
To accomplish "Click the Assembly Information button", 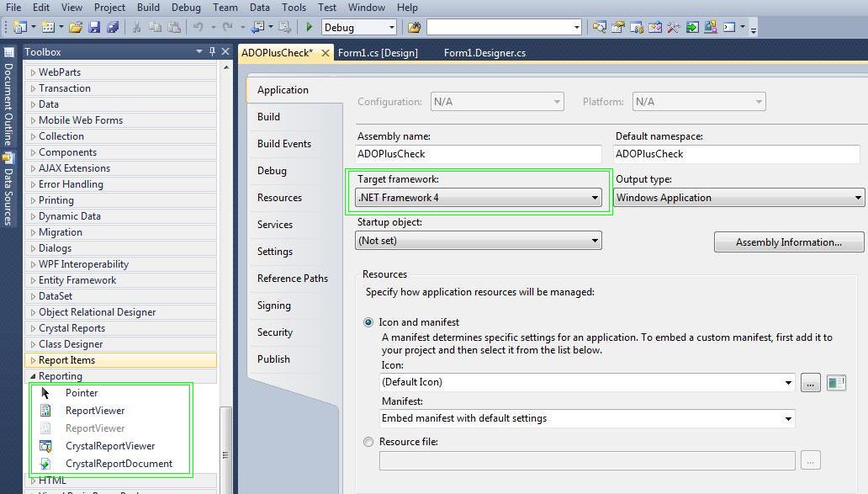I will 789,242.
